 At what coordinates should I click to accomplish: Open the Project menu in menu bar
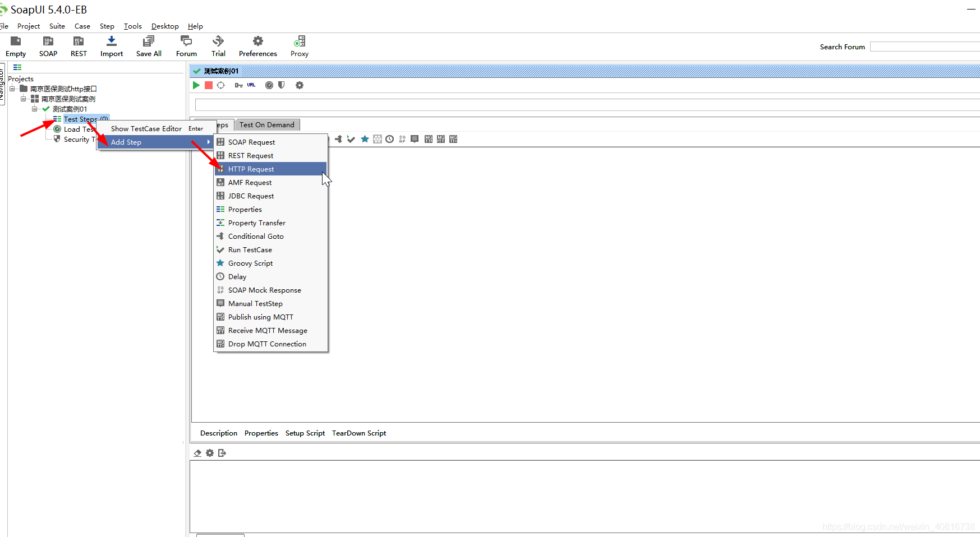29,26
